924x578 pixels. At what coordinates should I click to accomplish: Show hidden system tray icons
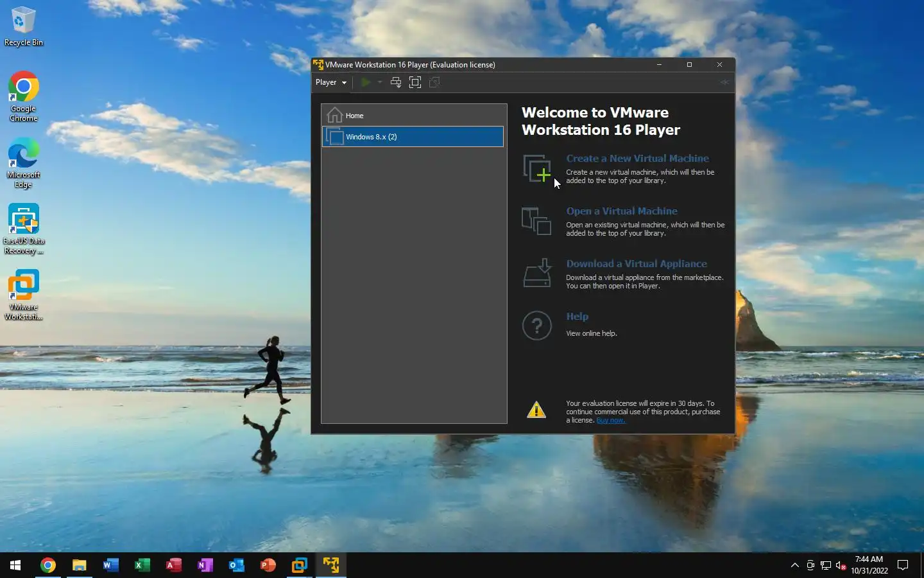pyautogui.click(x=794, y=565)
